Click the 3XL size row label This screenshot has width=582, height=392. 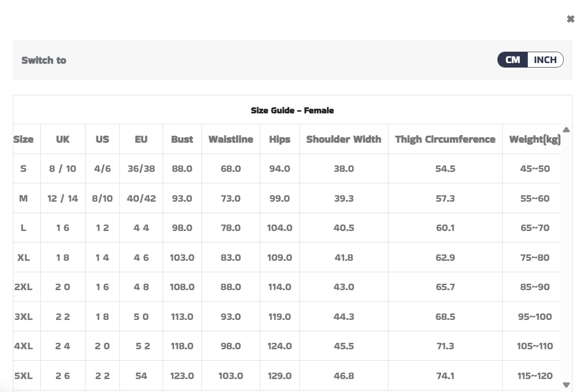point(23,316)
